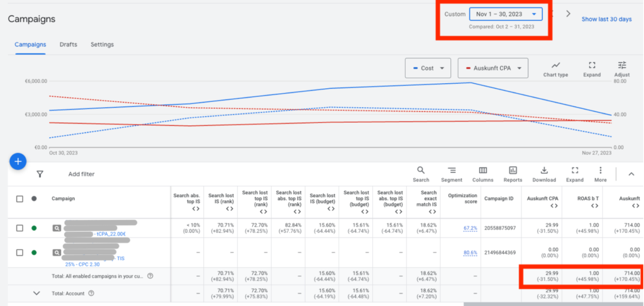Switch to the Settings tab
Image resolution: width=644 pixels, height=306 pixels.
(102, 45)
